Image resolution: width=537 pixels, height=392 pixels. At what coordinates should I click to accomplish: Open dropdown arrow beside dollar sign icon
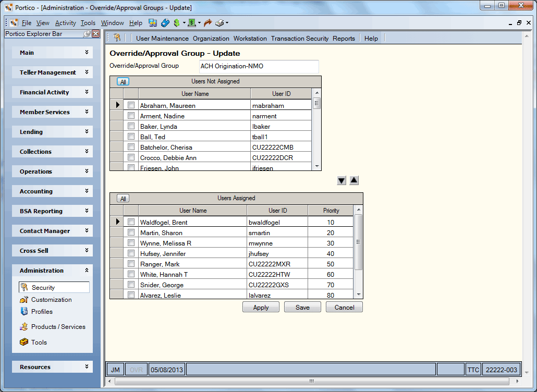click(x=184, y=23)
